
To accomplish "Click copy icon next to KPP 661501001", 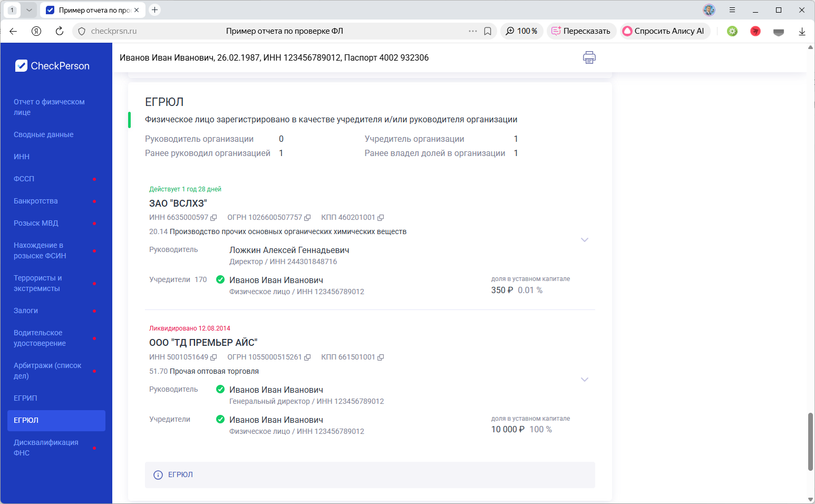I will tap(381, 357).
